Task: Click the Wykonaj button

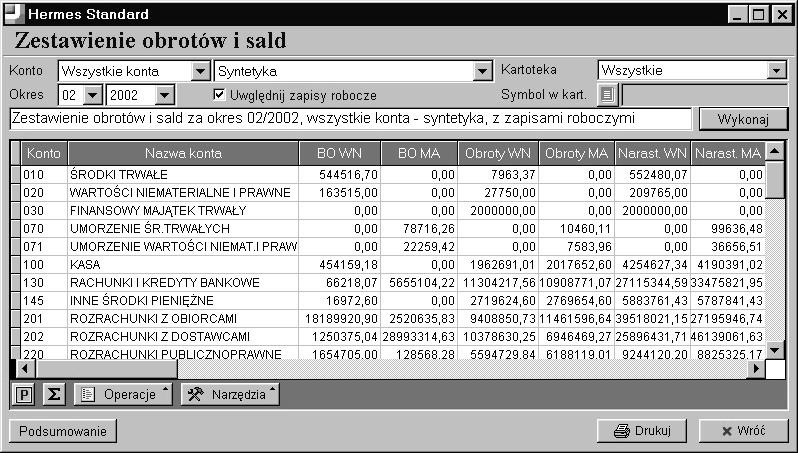Action: tap(743, 119)
